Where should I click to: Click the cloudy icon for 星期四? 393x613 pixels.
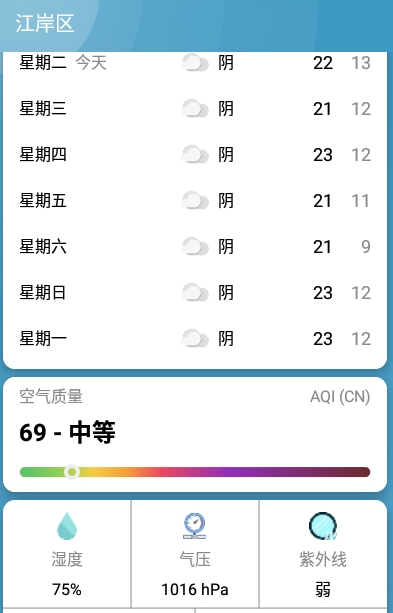(x=195, y=155)
